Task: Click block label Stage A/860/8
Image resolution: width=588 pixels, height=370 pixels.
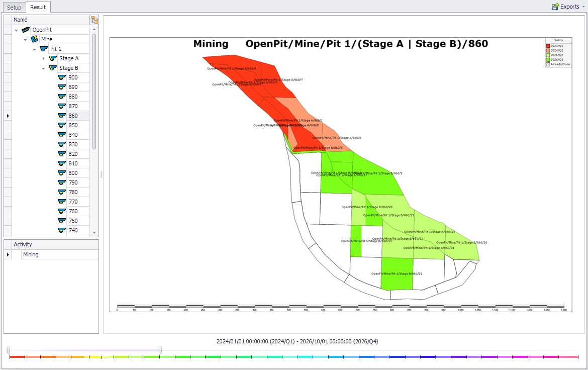Action: click(x=337, y=138)
